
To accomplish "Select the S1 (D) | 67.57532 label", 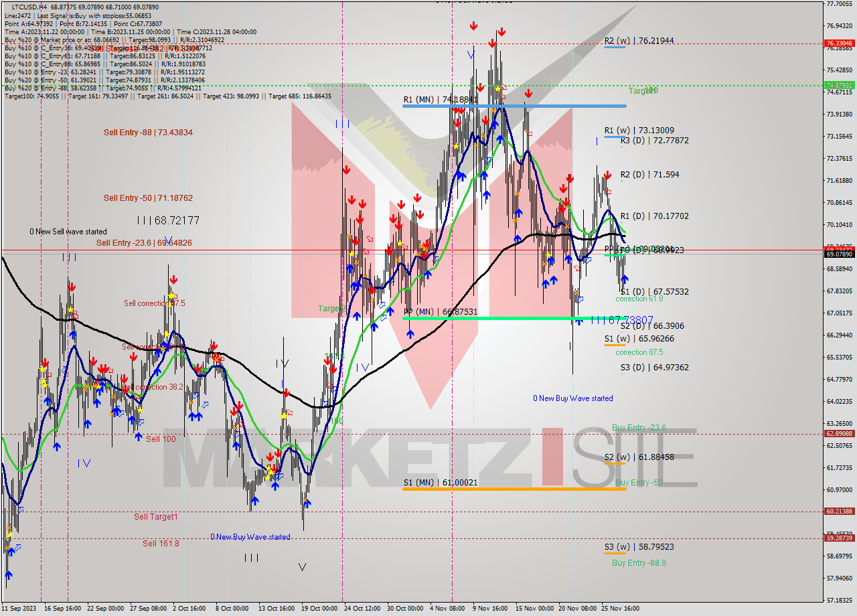I will 654,292.
